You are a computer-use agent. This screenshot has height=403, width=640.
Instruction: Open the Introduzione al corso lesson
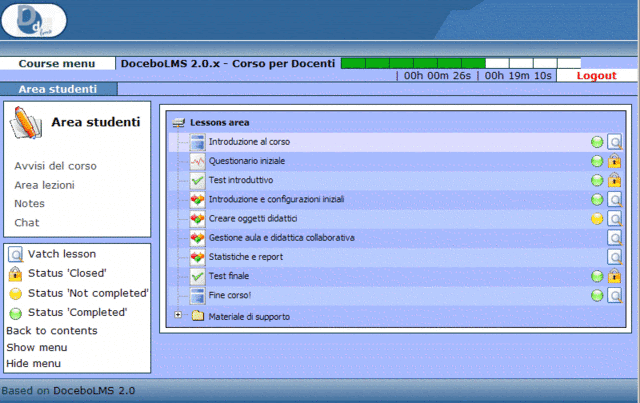click(249, 142)
